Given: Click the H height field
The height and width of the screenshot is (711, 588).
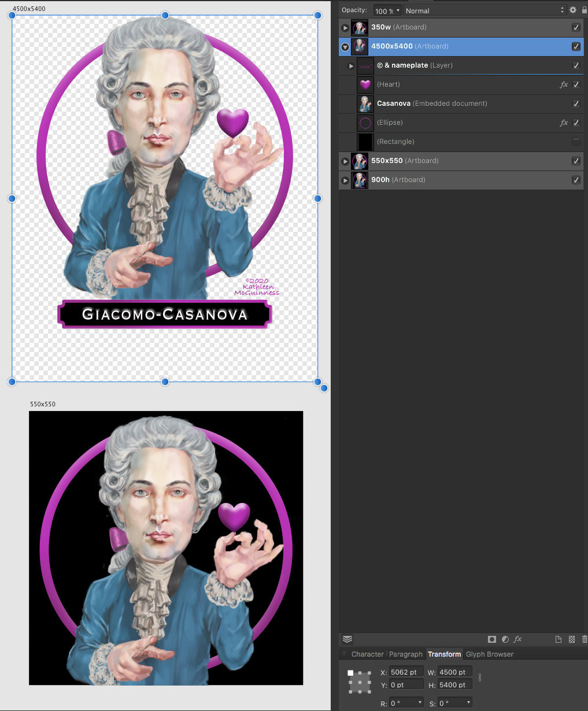Looking at the screenshot, I should [455, 684].
